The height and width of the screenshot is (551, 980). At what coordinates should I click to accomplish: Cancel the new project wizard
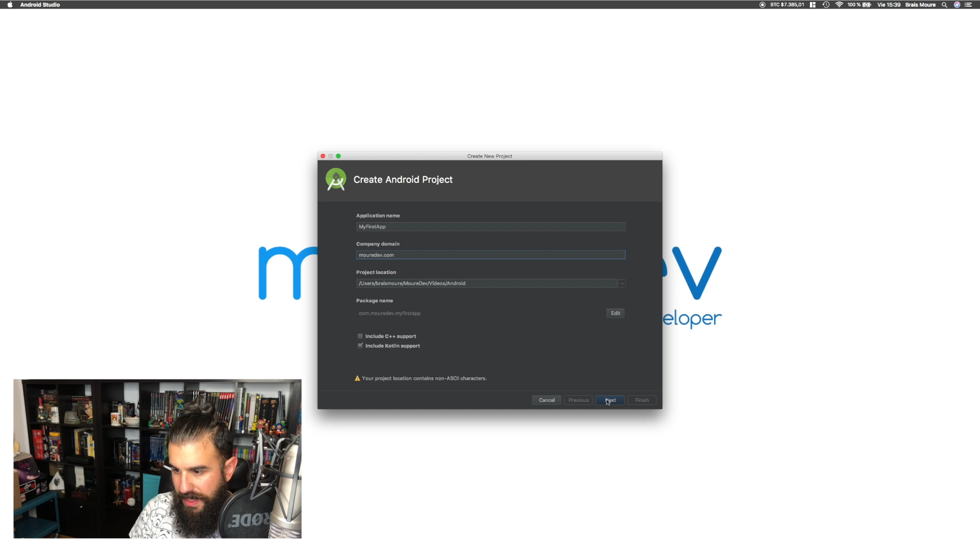546,400
